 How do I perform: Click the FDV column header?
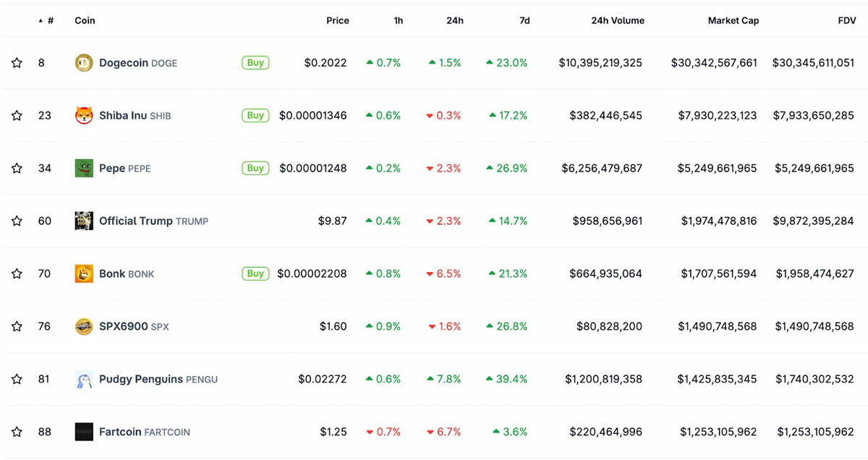[x=846, y=21]
